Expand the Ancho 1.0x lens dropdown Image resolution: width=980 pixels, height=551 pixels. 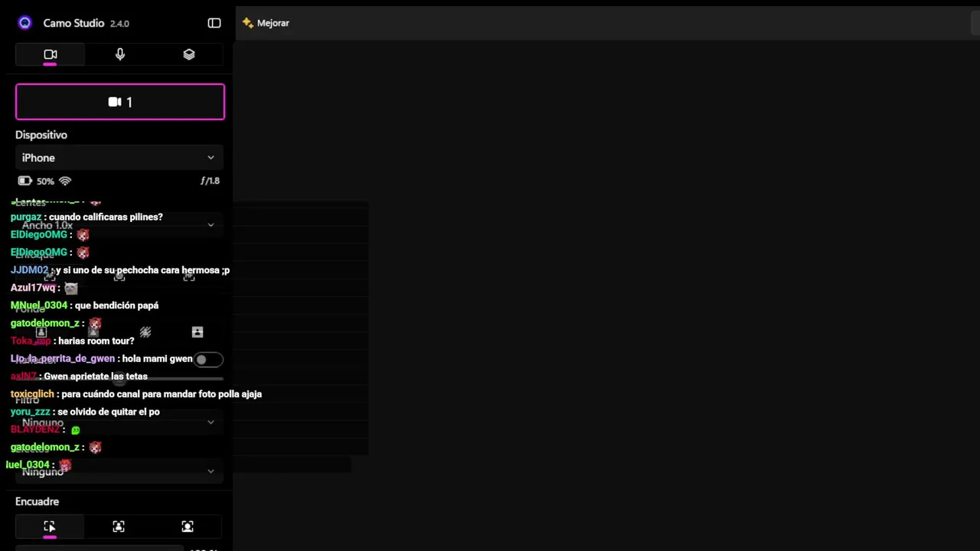119,225
